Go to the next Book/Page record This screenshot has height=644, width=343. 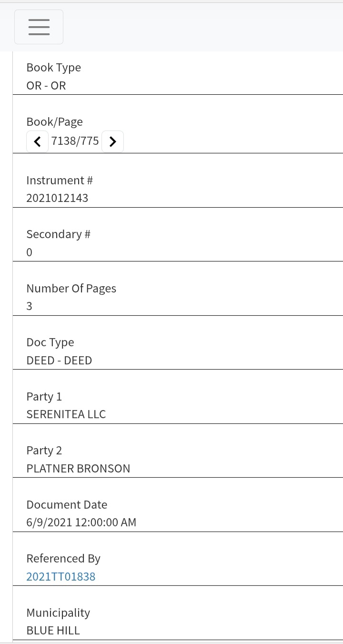(x=112, y=141)
